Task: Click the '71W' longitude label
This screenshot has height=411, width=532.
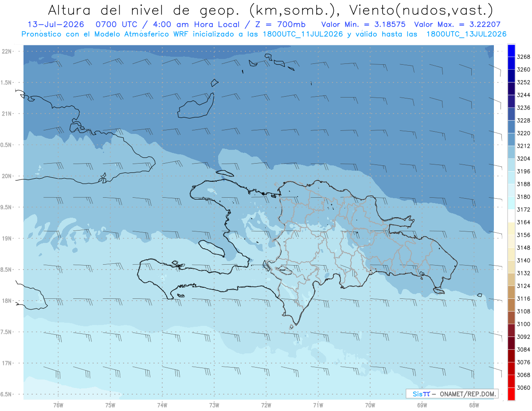Action: click(318, 405)
